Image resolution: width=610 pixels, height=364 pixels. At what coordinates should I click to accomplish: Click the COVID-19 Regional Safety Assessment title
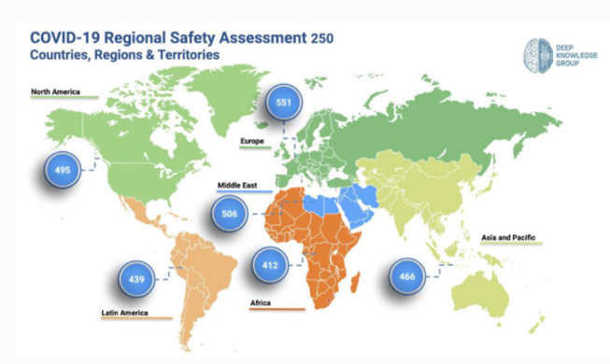181,37
